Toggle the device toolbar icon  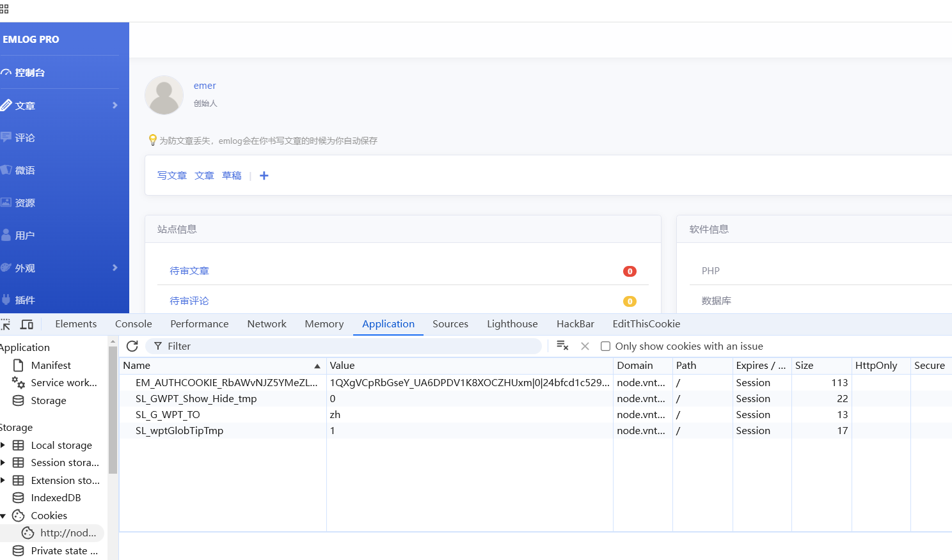coord(27,324)
